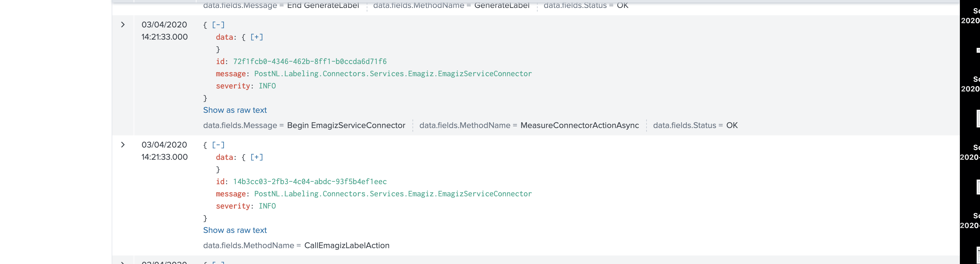Show event 72f1fcb0 as raw text

(235, 110)
